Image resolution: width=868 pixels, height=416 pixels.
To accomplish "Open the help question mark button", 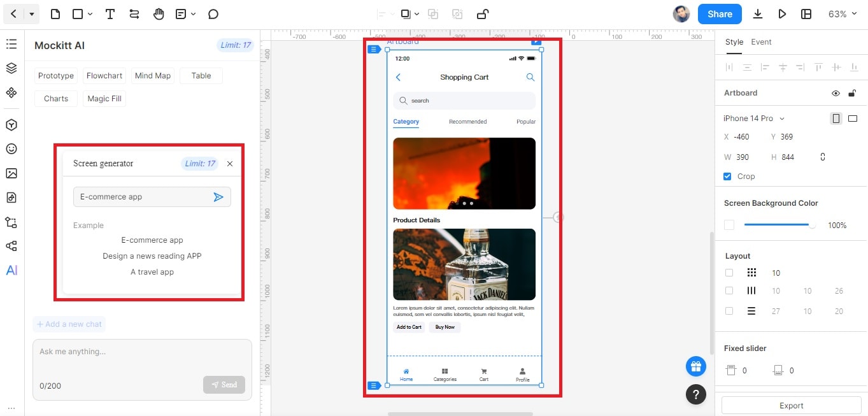I will (x=696, y=394).
